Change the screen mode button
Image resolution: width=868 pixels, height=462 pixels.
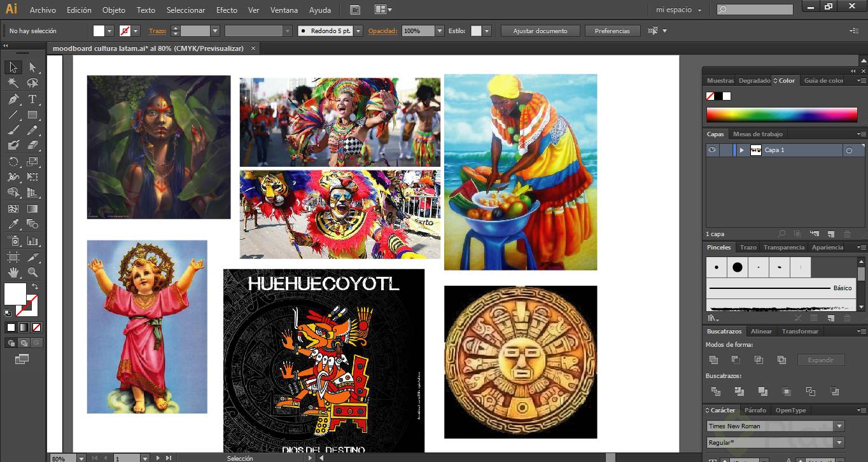(x=22, y=359)
